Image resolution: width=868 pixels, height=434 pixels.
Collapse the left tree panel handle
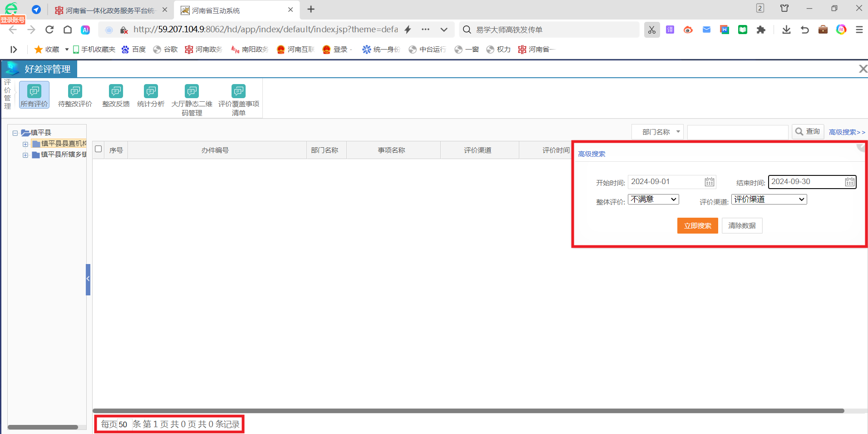click(88, 279)
